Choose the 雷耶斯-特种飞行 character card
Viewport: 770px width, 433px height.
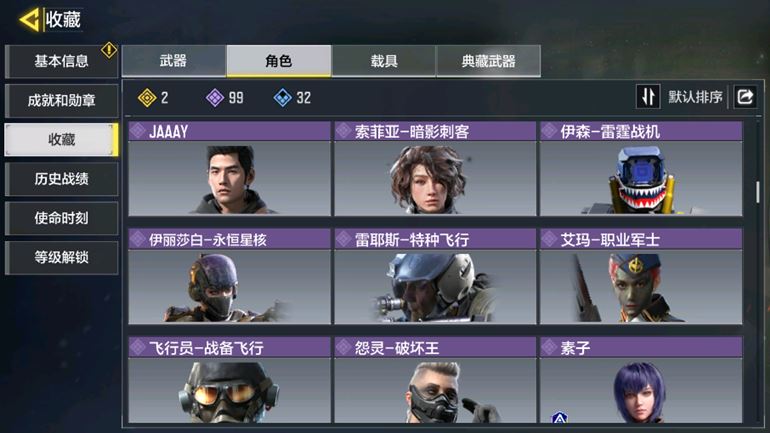(x=435, y=277)
